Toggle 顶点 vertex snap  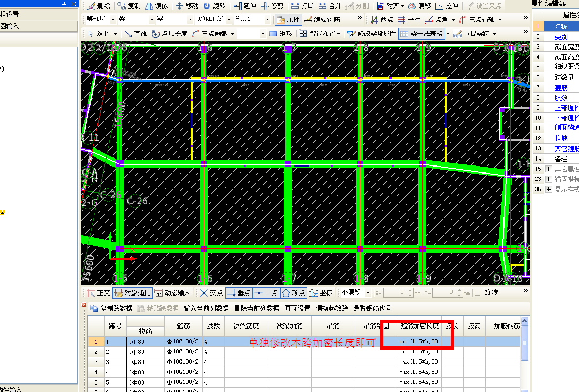294,293
